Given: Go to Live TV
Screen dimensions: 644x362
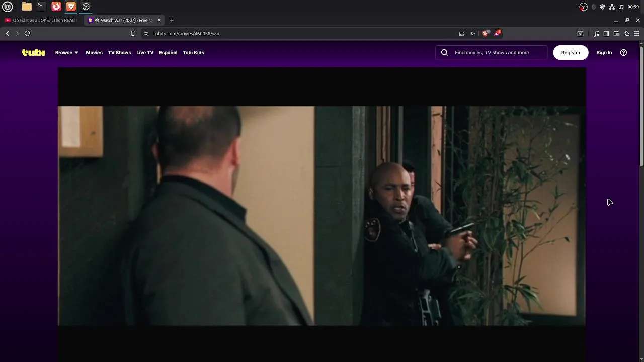Looking at the screenshot, I should click(x=145, y=52).
